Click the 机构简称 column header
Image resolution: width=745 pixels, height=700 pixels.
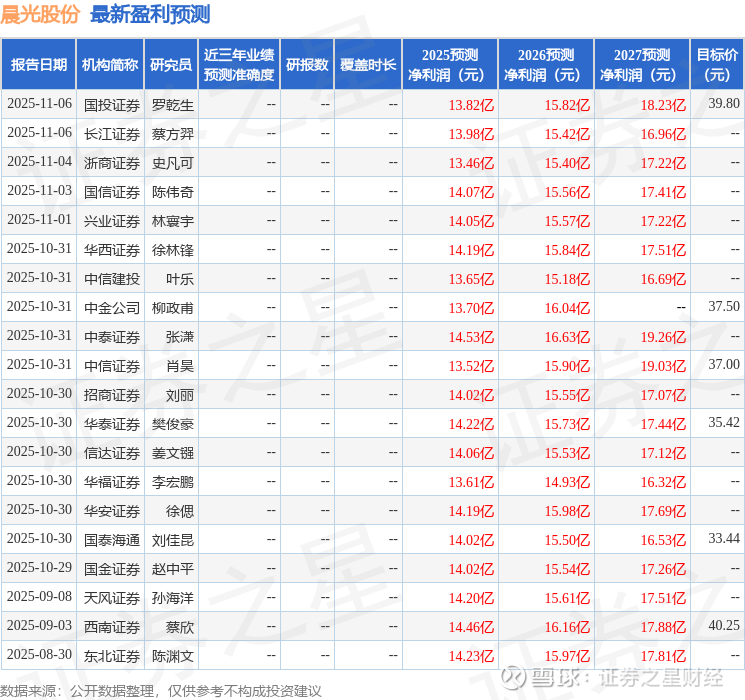click(110, 64)
